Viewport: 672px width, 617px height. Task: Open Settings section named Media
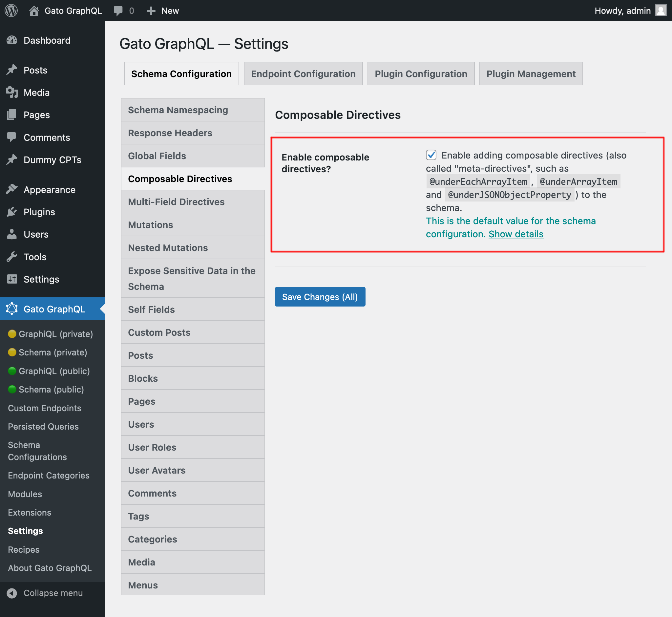click(193, 562)
